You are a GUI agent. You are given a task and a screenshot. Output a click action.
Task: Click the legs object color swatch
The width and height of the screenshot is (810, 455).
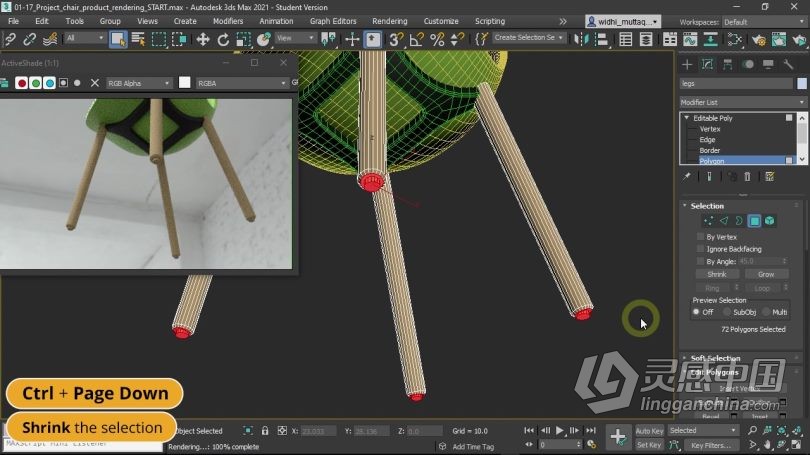tap(802, 83)
